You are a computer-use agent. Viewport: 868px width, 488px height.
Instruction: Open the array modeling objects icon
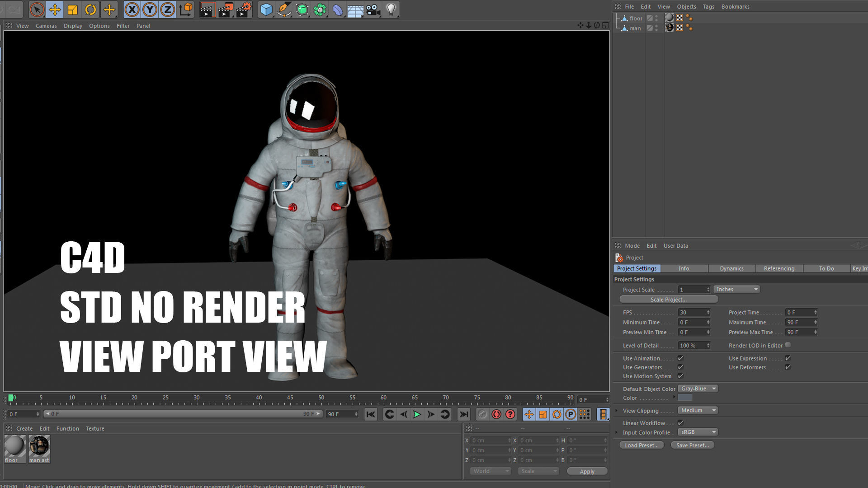[x=320, y=9]
